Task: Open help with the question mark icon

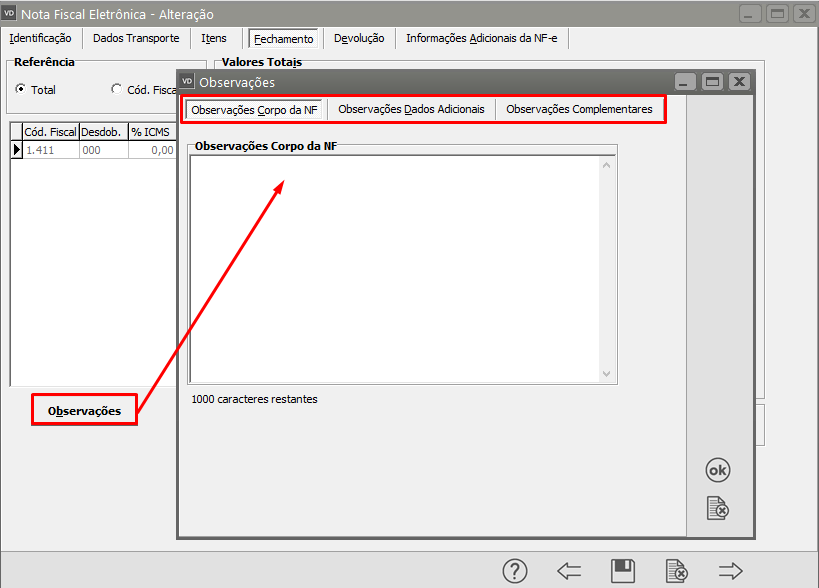Action: (515, 571)
